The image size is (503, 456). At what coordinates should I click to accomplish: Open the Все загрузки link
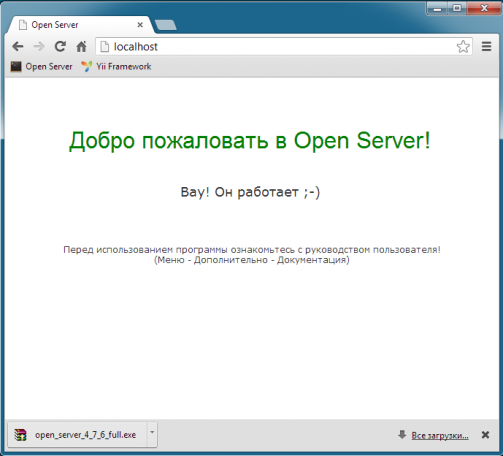click(x=440, y=435)
